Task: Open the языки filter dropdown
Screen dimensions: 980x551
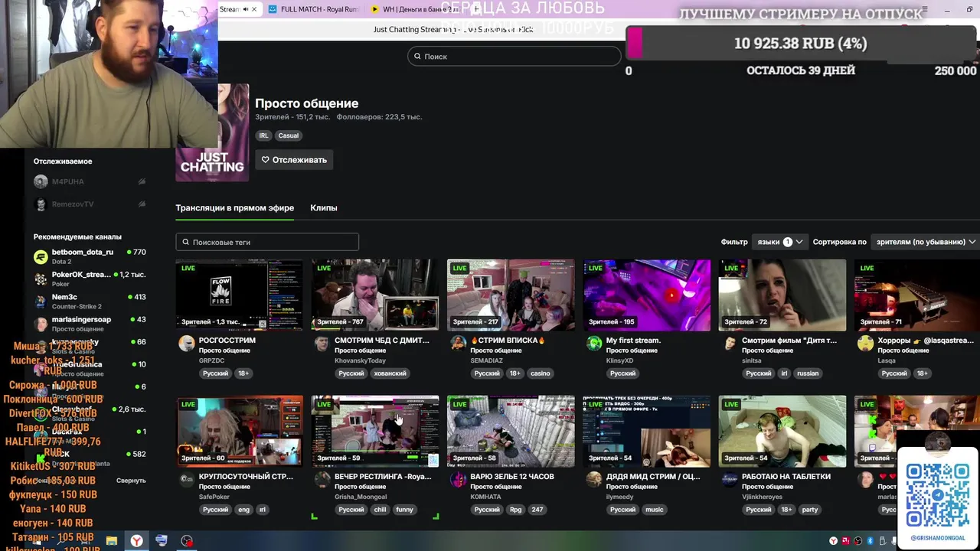Action: (779, 242)
